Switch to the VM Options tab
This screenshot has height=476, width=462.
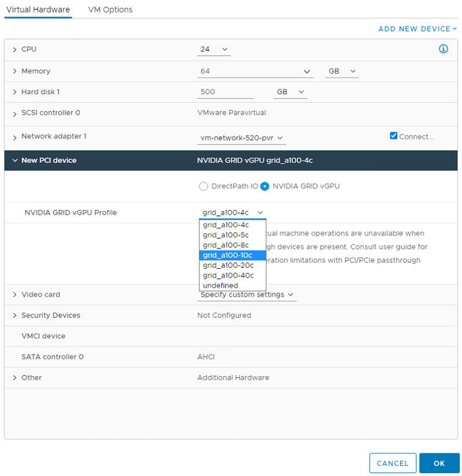point(110,10)
